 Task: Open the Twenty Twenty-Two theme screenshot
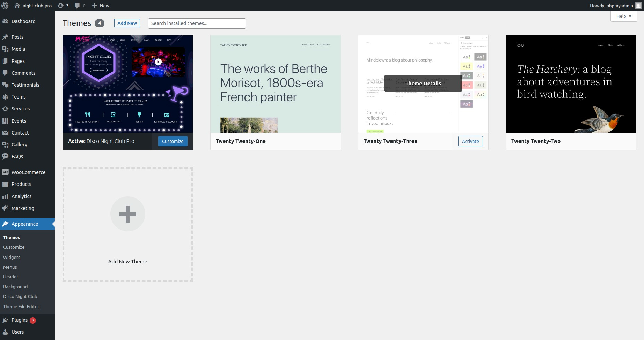571,84
